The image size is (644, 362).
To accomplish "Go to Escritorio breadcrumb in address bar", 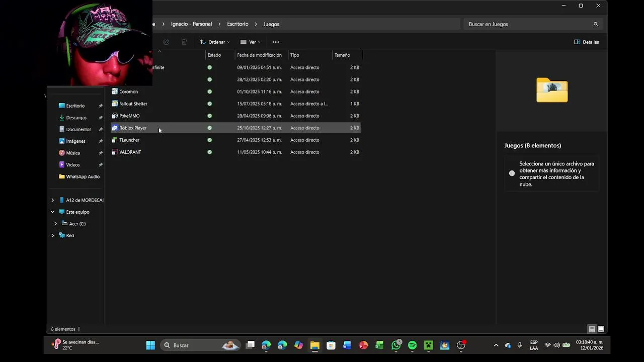I will 237,24.
